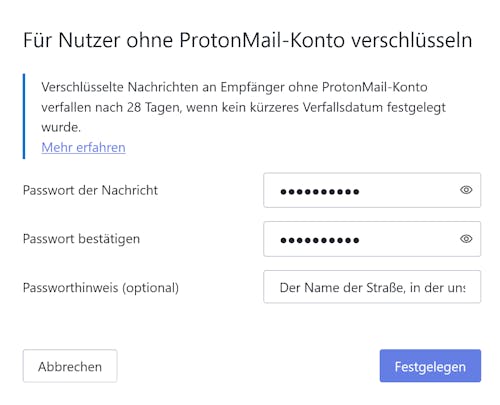Click the Abbrechen button
Image resolution: width=500 pixels, height=405 pixels.
click(70, 366)
